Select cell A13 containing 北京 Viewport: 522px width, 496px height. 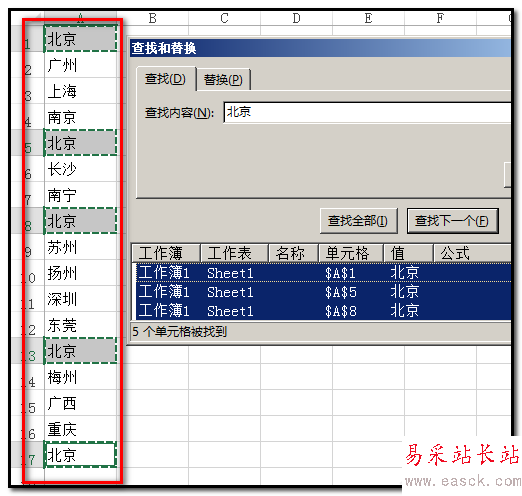pos(80,351)
